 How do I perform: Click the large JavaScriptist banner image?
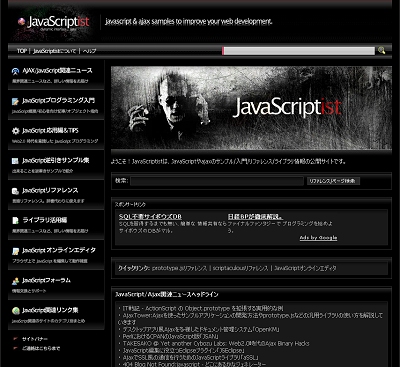pyautogui.click(x=251, y=108)
